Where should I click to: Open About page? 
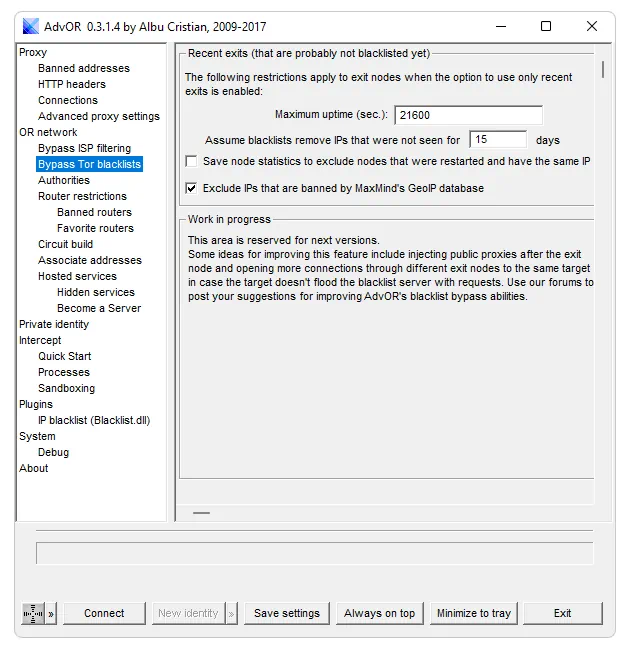(33, 469)
